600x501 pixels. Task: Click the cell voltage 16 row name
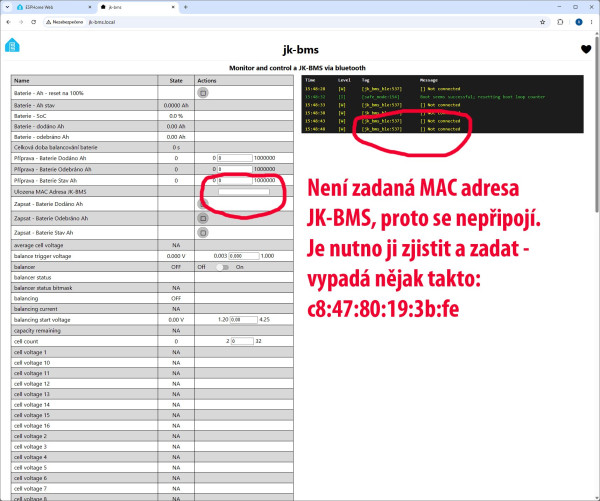point(32,426)
